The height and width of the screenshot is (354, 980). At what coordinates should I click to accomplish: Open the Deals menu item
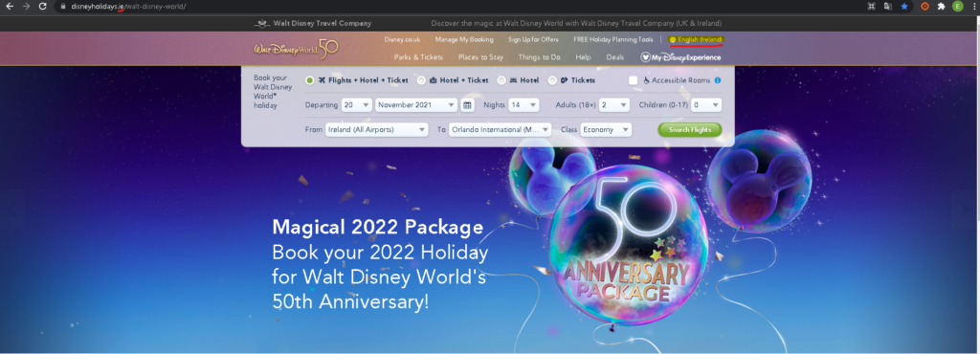pyautogui.click(x=615, y=57)
